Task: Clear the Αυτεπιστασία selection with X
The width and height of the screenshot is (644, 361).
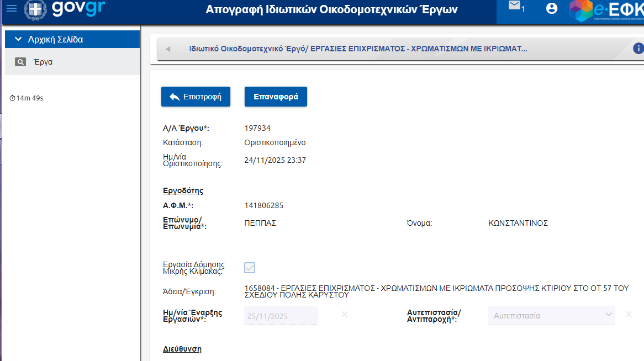Action: pyautogui.click(x=628, y=314)
